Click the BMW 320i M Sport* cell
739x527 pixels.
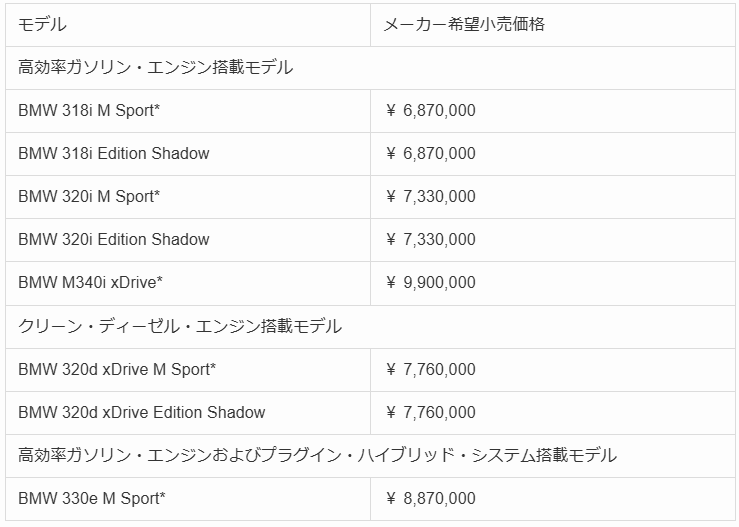click(89, 196)
